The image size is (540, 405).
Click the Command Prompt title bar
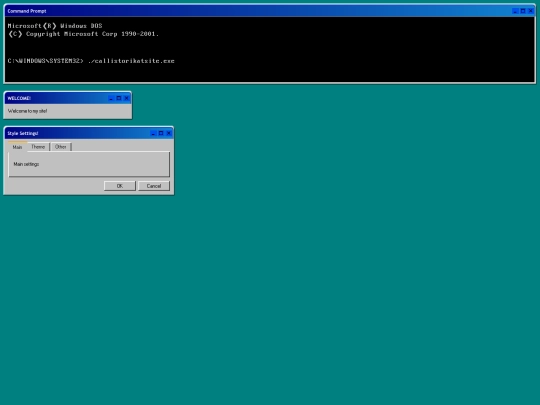270,11
